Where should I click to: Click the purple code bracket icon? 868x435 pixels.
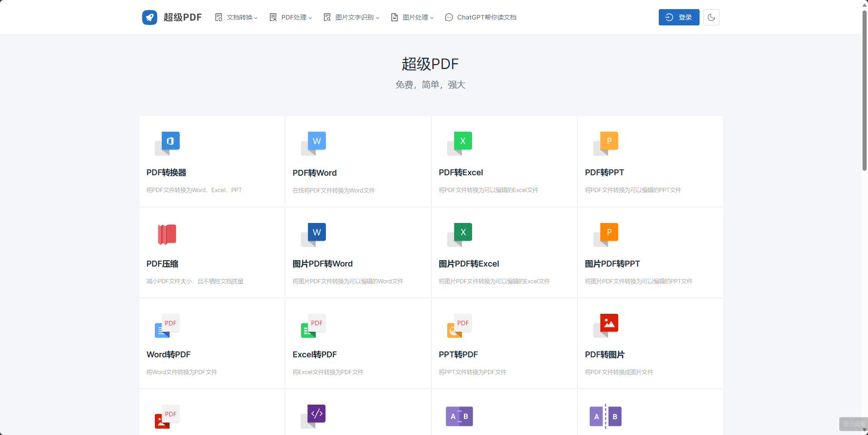tap(314, 416)
